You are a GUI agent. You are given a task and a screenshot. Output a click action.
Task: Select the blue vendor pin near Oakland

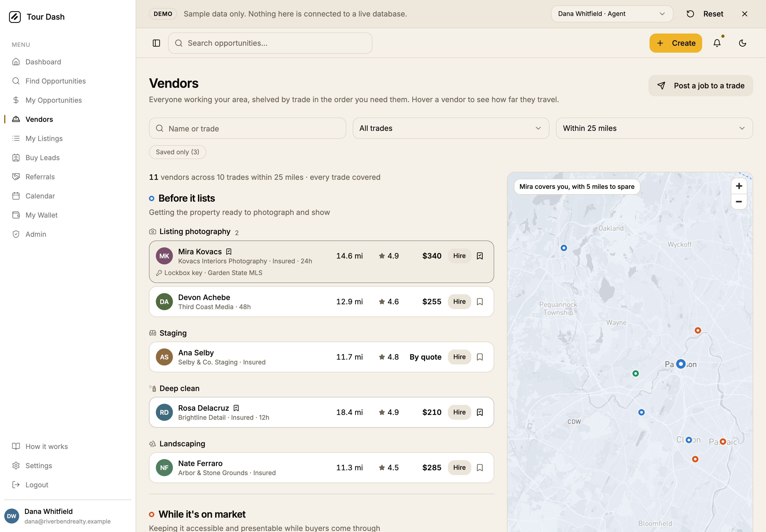click(564, 248)
